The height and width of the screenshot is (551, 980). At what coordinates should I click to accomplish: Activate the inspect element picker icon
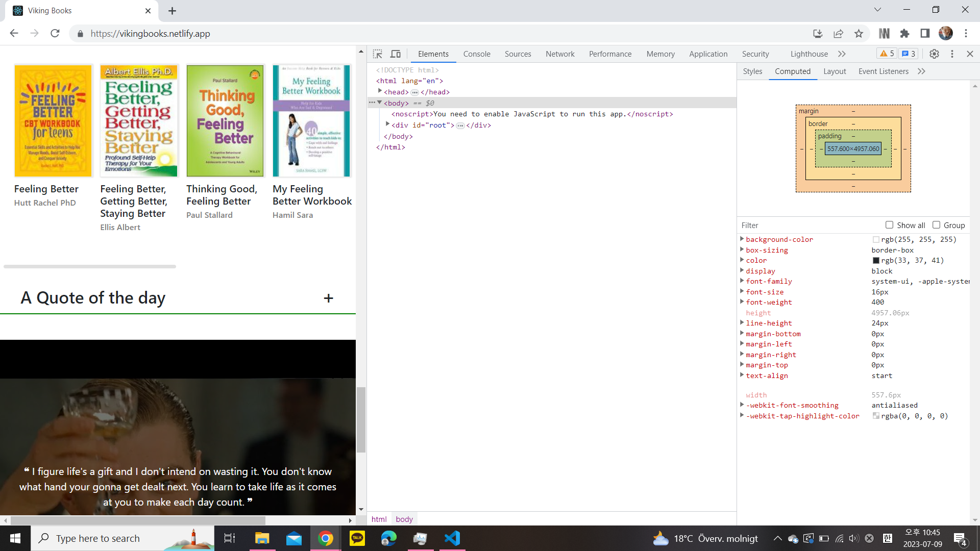pos(378,54)
